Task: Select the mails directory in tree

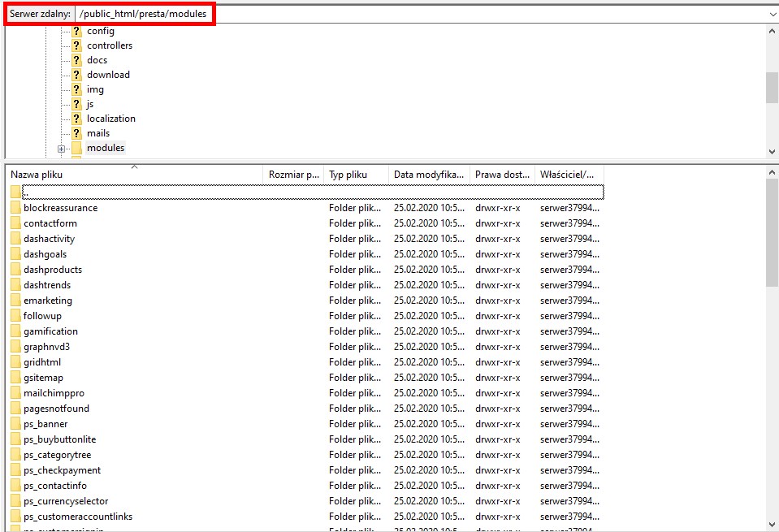Action: point(98,133)
